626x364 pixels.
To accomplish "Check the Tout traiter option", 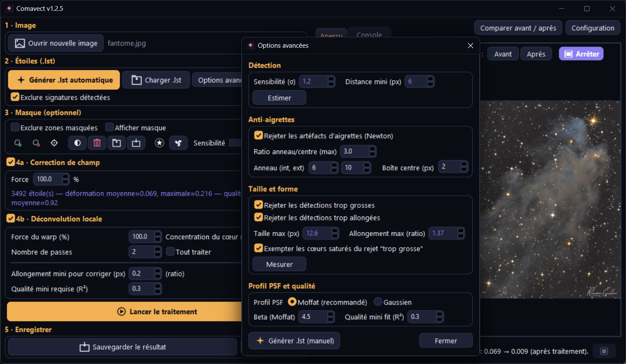I will (171, 252).
